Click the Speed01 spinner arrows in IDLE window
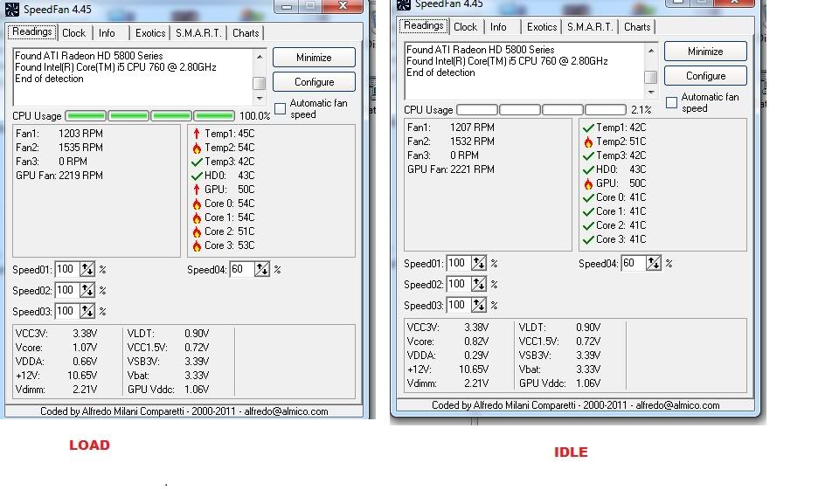The width and height of the screenshot is (839, 504). click(479, 263)
